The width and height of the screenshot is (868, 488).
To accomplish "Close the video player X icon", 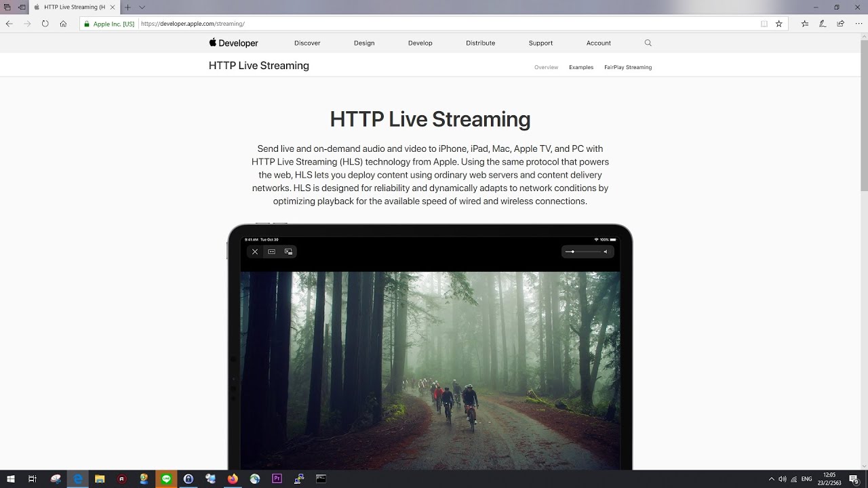I will click(255, 251).
